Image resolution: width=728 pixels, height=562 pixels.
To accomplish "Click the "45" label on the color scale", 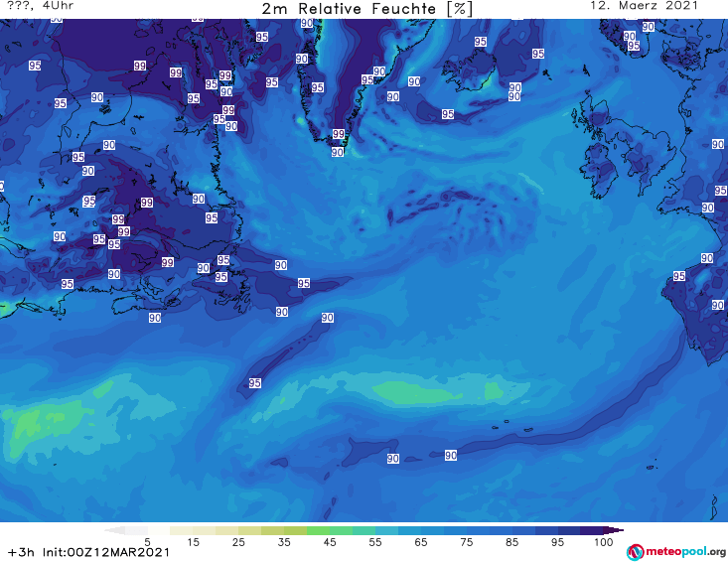I will pos(330,542).
